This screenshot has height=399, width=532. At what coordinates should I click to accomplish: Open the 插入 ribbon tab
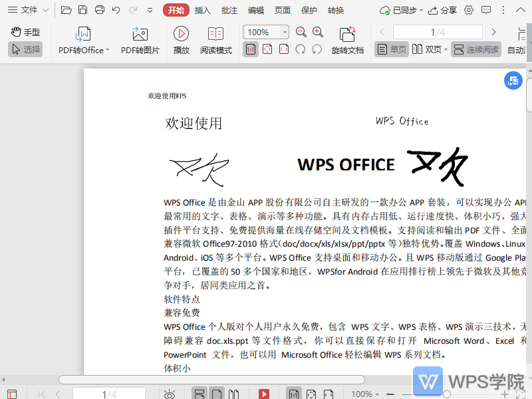[203, 10]
